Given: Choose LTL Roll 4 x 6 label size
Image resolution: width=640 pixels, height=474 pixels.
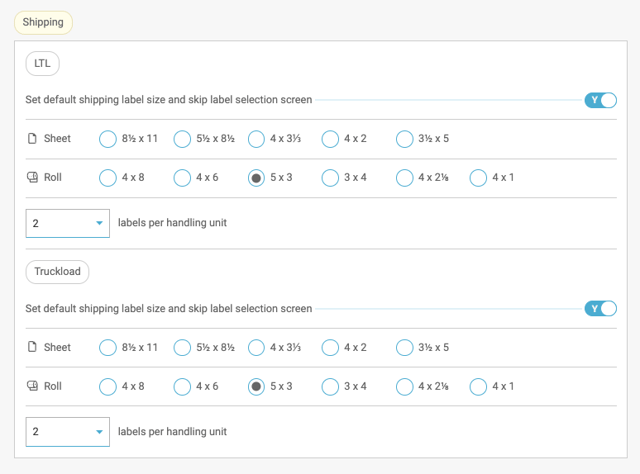Looking at the screenshot, I should 182,178.
